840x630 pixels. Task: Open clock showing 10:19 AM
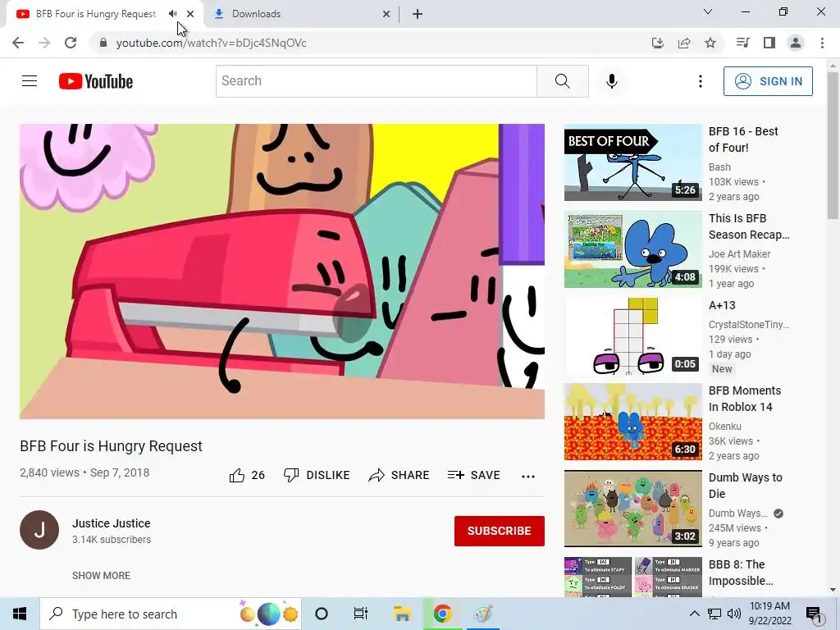(x=769, y=614)
